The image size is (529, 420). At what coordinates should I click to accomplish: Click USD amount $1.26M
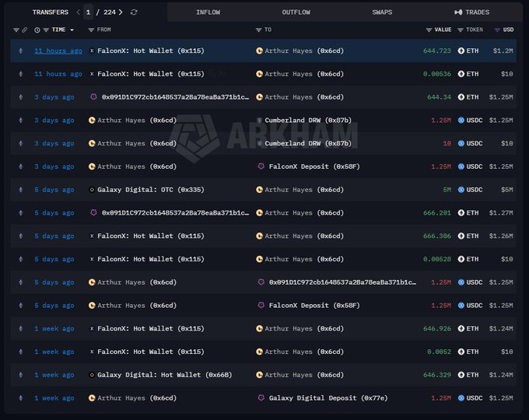pyautogui.click(x=501, y=236)
